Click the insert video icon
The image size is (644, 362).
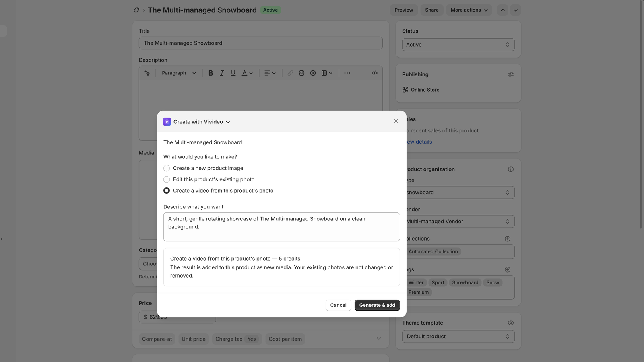313,73
